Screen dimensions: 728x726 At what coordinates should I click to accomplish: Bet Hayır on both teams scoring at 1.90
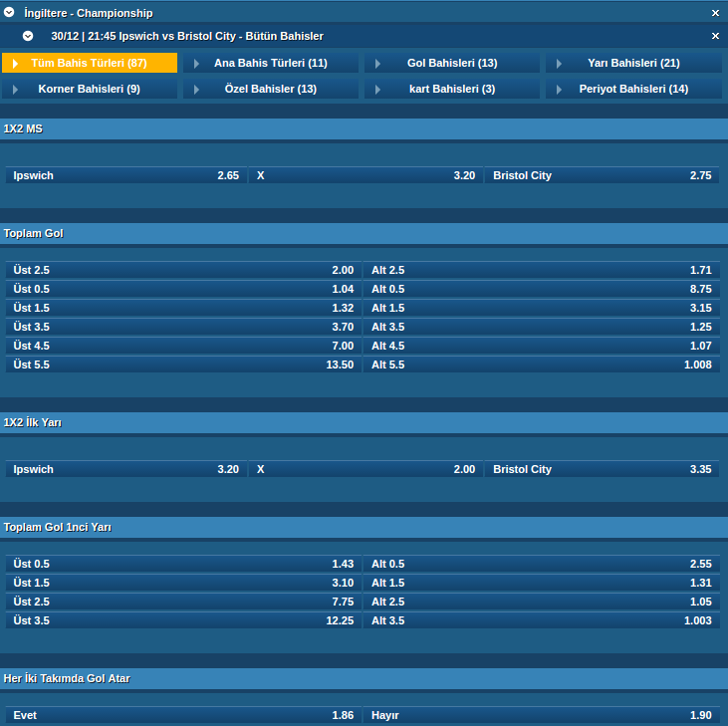[x=542, y=716]
